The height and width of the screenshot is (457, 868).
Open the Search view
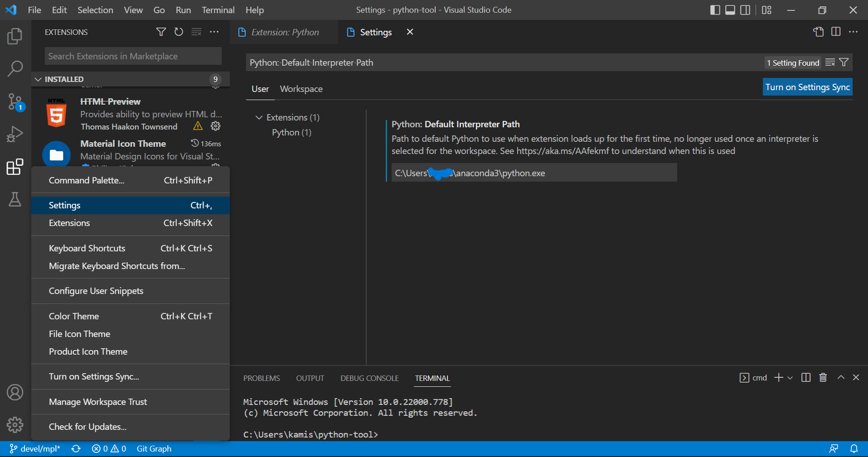pos(15,69)
